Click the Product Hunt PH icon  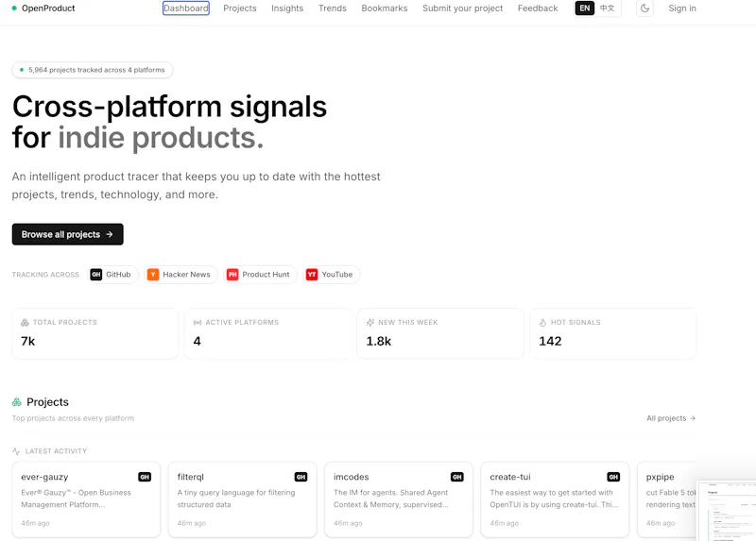(232, 275)
